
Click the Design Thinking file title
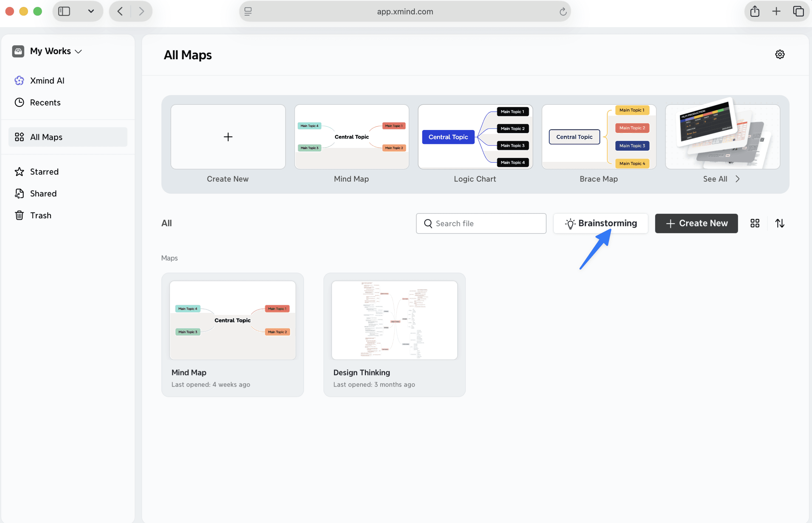click(x=362, y=373)
